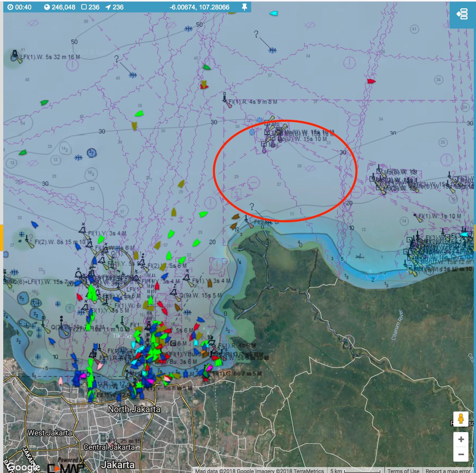Click the globe icon next to 246,048
The image size is (476, 473).
pos(47,7)
